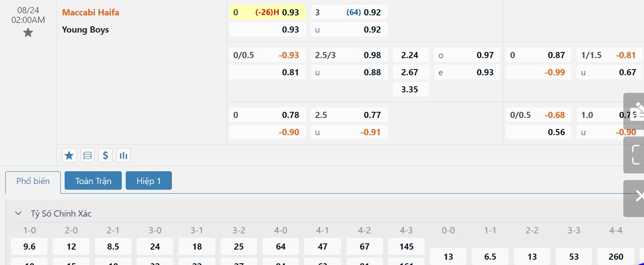Select the highlighted 0 (-26)H 0.93 handicap odds
This screenshot has height=265, width=644.
coord(267,12)
